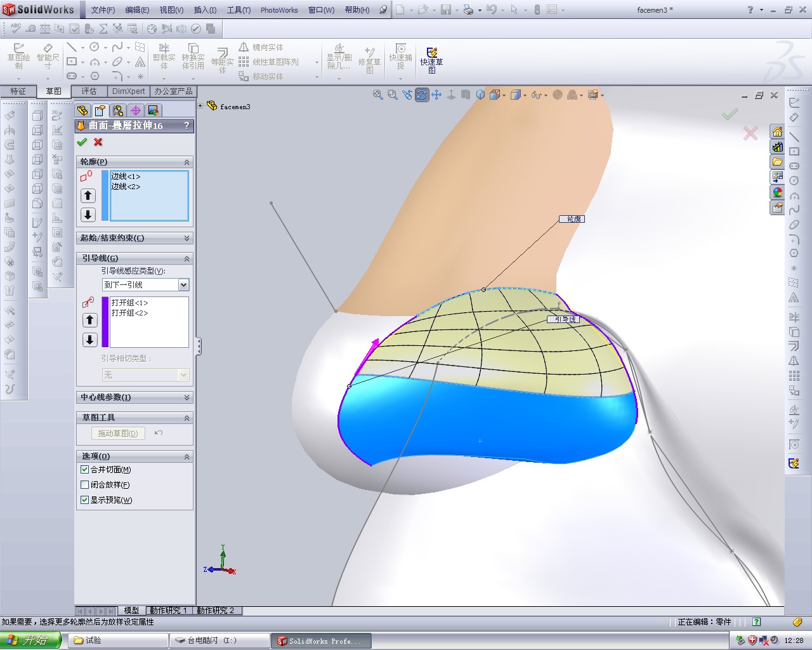The image size is (812, 650).
Task: Cancel the loft with the red X
Action: pos(98,142)
